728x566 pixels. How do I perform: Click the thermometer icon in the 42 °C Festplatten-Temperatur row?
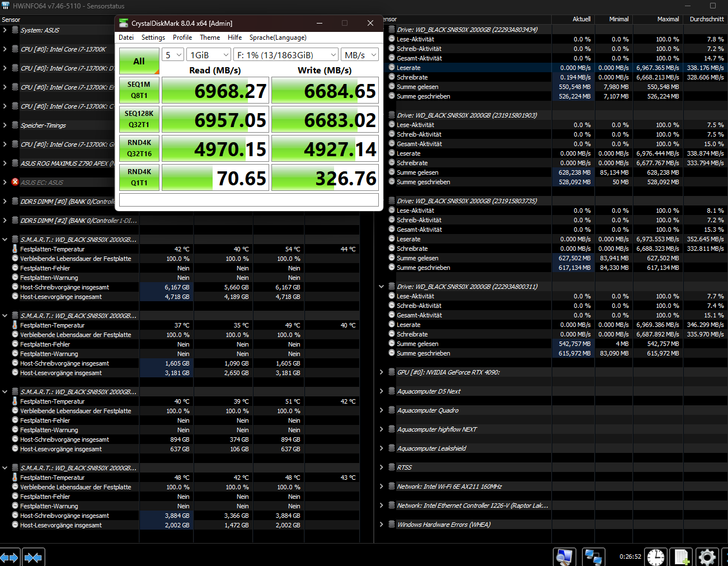pos(15,249)
